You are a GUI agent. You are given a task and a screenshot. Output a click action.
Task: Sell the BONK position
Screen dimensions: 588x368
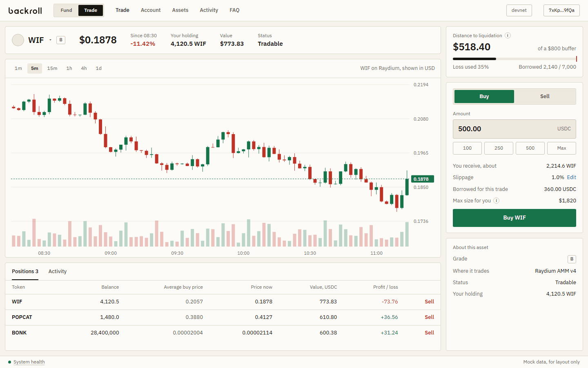pos(429,333)
